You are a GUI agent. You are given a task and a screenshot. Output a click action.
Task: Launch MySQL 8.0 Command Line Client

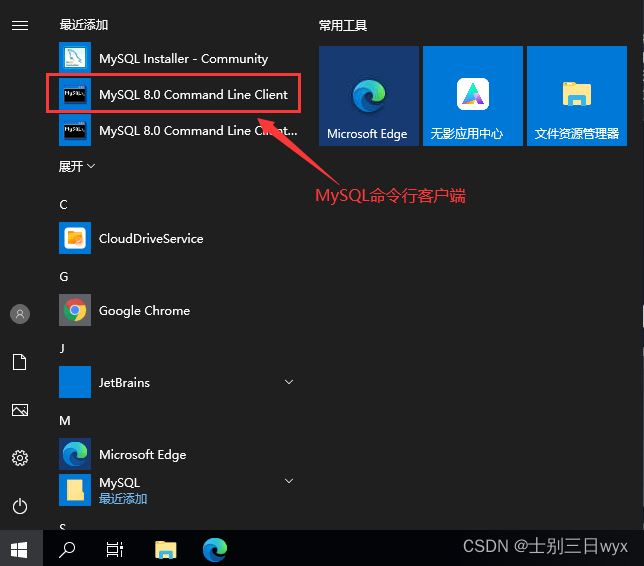(x=177, y=94)
